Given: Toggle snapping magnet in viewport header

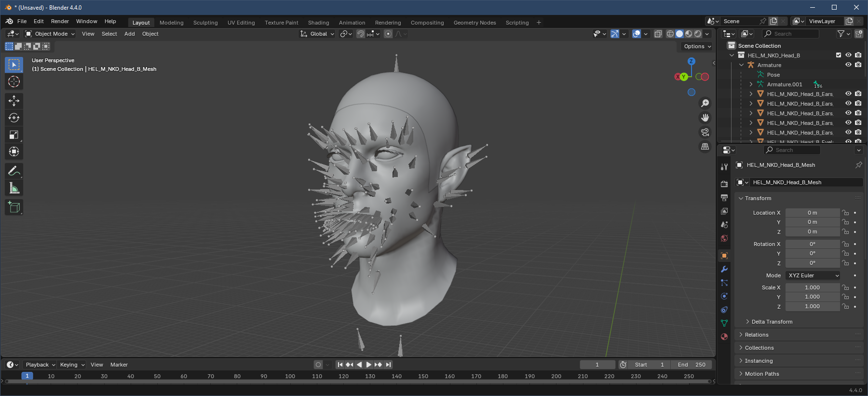Looking at the screenshot, I should click(360, 34).
